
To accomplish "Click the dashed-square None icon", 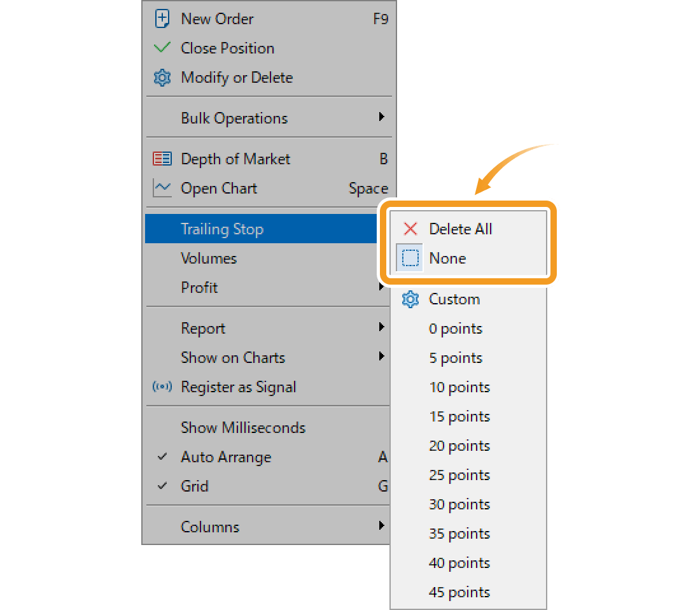I will pyautogui.click(x=410, y=257).
